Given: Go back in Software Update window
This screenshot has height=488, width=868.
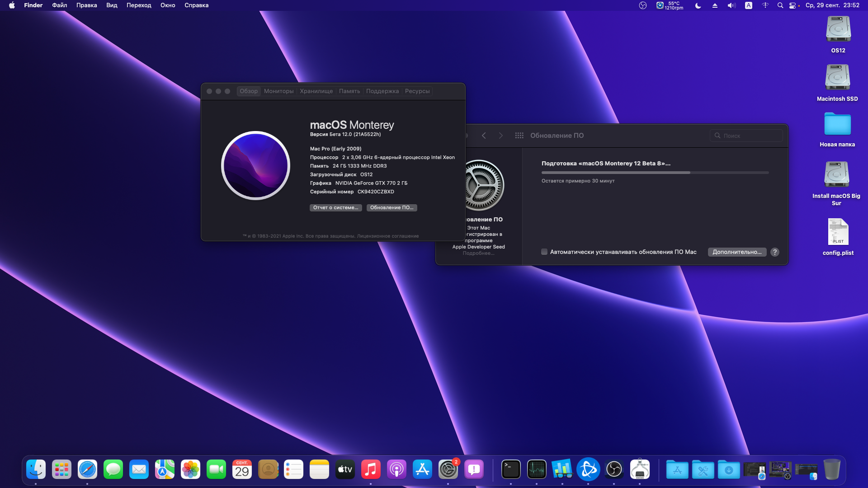Looking at the screenshot, I should 484,136.
